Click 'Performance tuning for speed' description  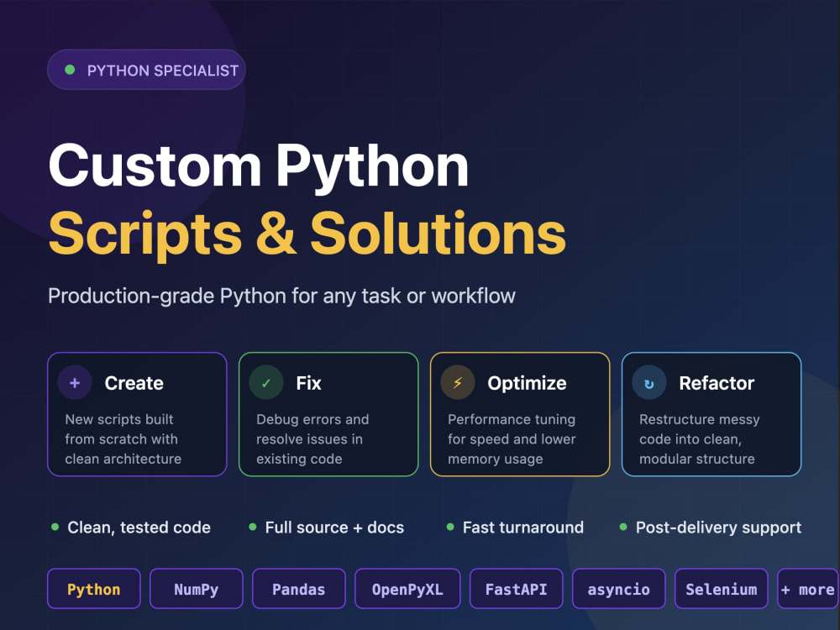pos(512,438)
